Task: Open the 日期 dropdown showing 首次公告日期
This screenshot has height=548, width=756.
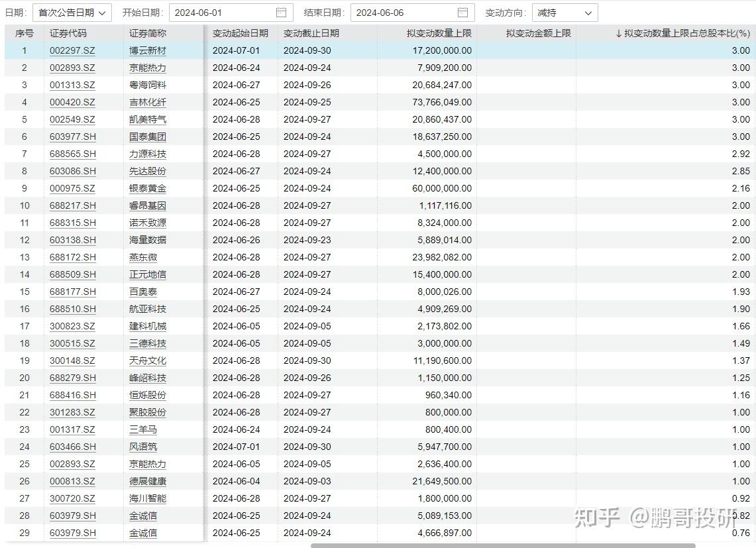Action: pos(70,12)
